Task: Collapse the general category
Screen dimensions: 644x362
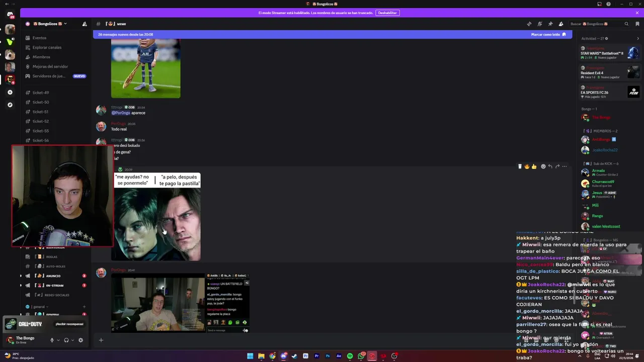Action: (39, 307)
